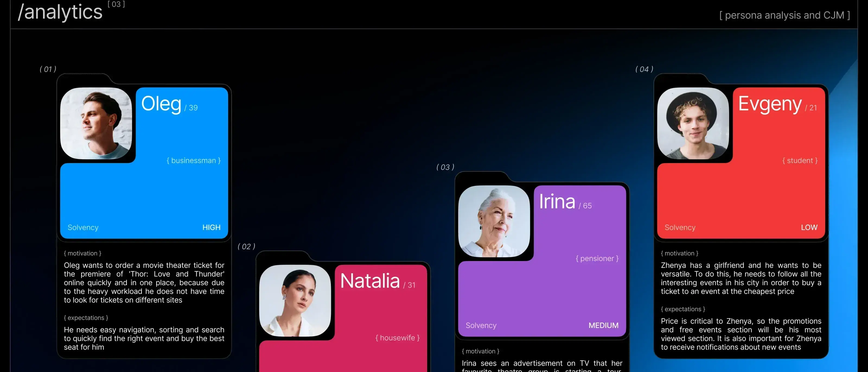Screen dimensions: 868x372
Task: Click Oleg's expectations paragraph about easy navigation
Action: pyautogui.click(x=144, y=338)
